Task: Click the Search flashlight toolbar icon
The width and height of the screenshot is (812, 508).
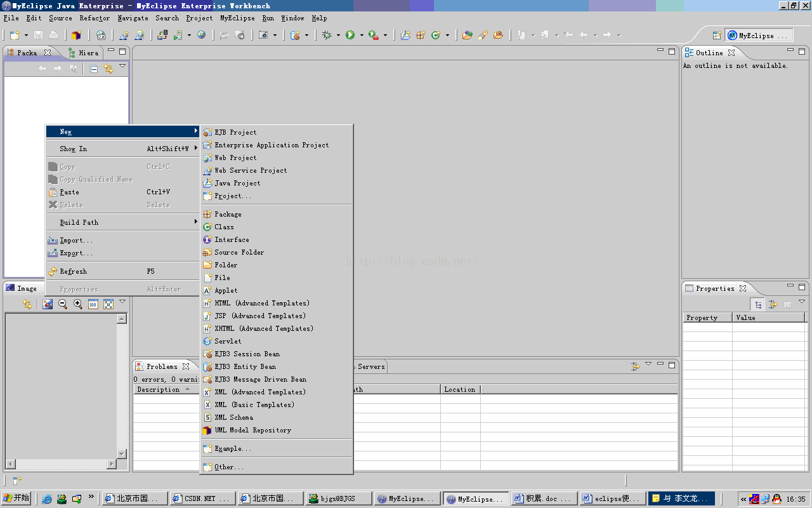Action: click(483, 36)
